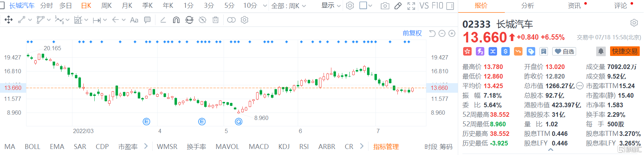
Task: Enable the MACD indicator
Action: pos(259,147)
